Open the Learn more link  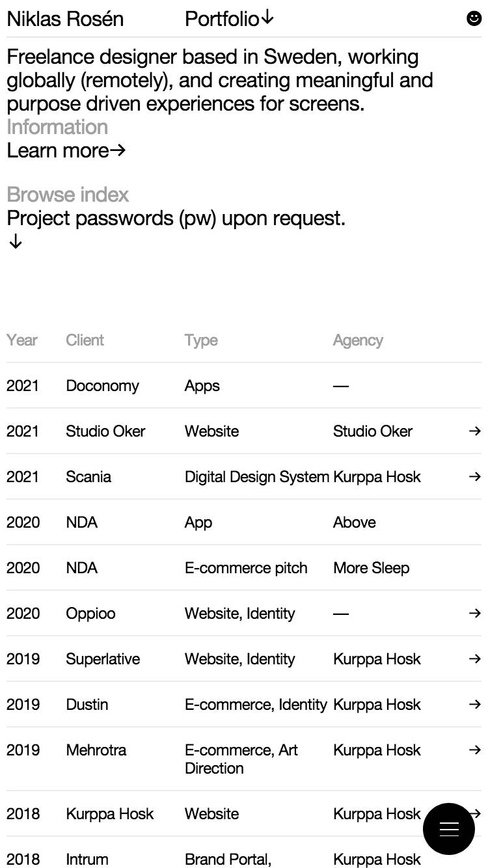pyautogui.click(x=66, y=150)
